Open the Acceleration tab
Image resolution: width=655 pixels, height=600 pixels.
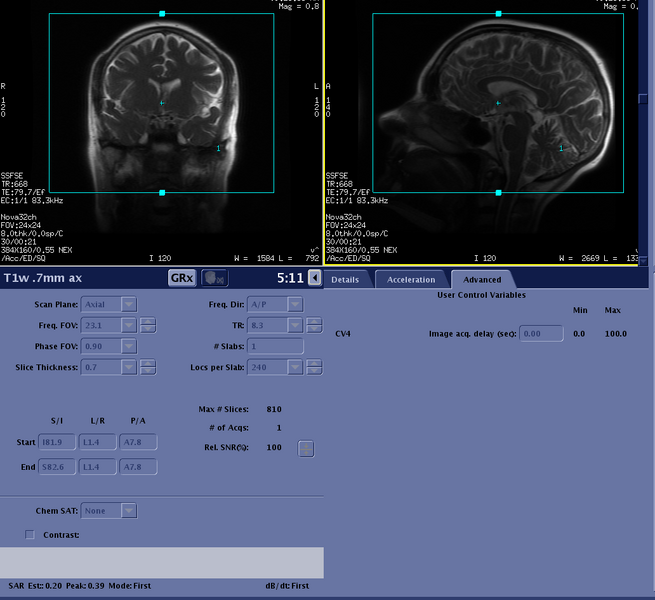[x=411, y=280]
